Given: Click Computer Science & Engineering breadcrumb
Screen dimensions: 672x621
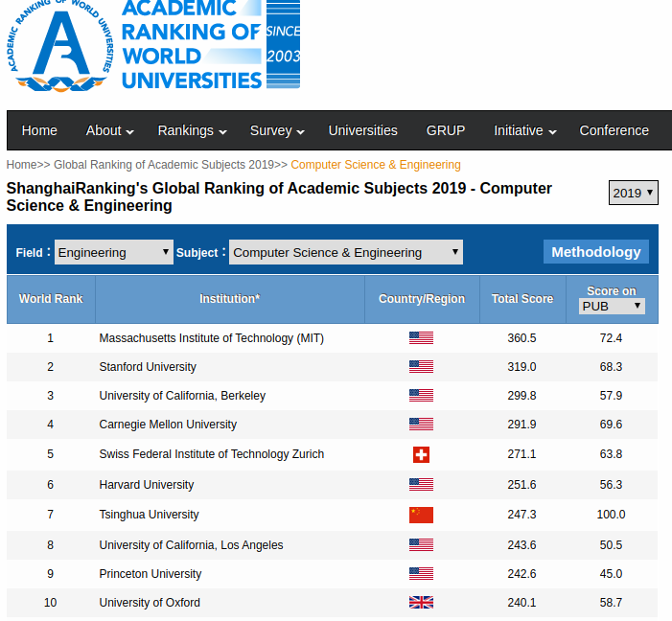Looking at the screenshot, I should [x=376, y=165].
